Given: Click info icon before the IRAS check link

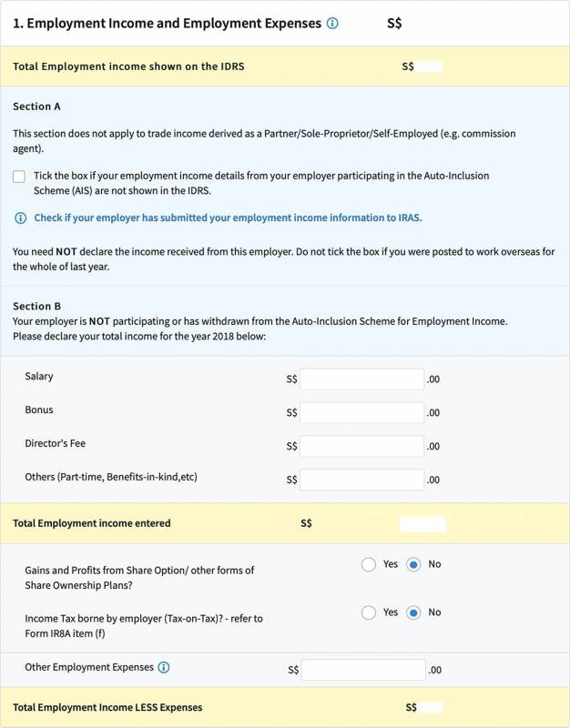Looking at the screenshot, I should (20, 218).
